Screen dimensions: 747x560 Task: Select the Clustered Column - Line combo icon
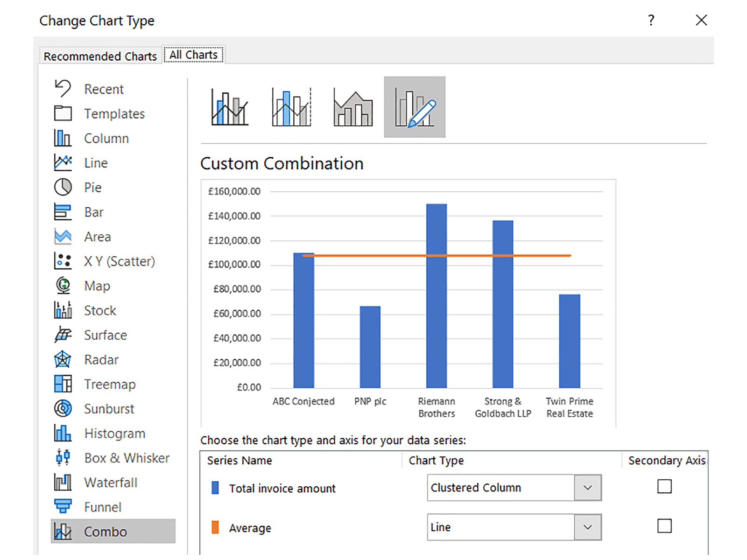pyautogui.click(x=230, y=107)
